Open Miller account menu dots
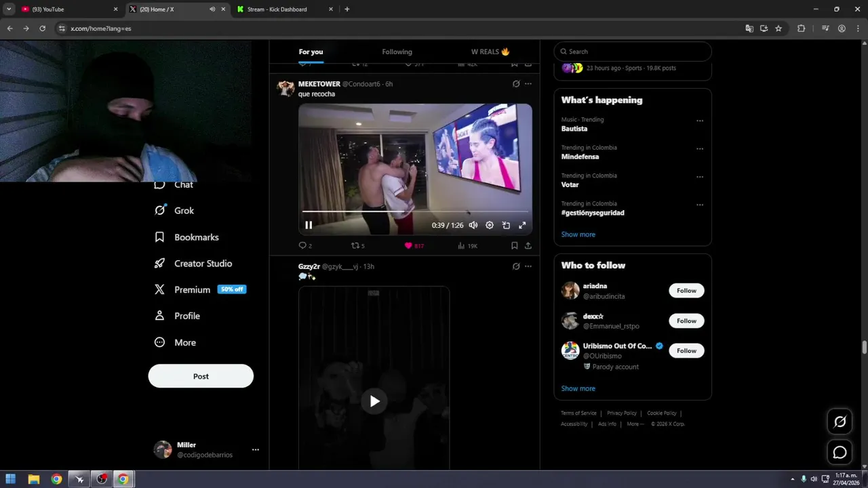The image size is (868, 488). (256, 449)
